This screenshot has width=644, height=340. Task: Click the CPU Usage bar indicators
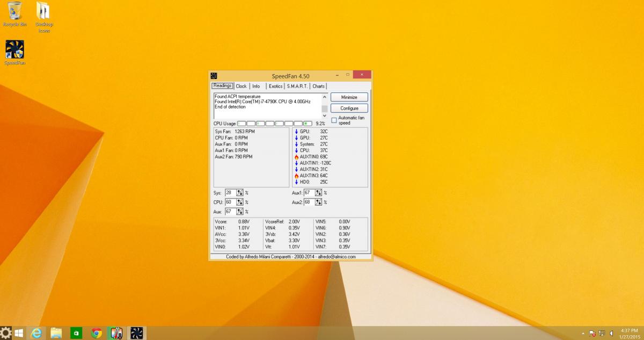click(x=275, y=124)
